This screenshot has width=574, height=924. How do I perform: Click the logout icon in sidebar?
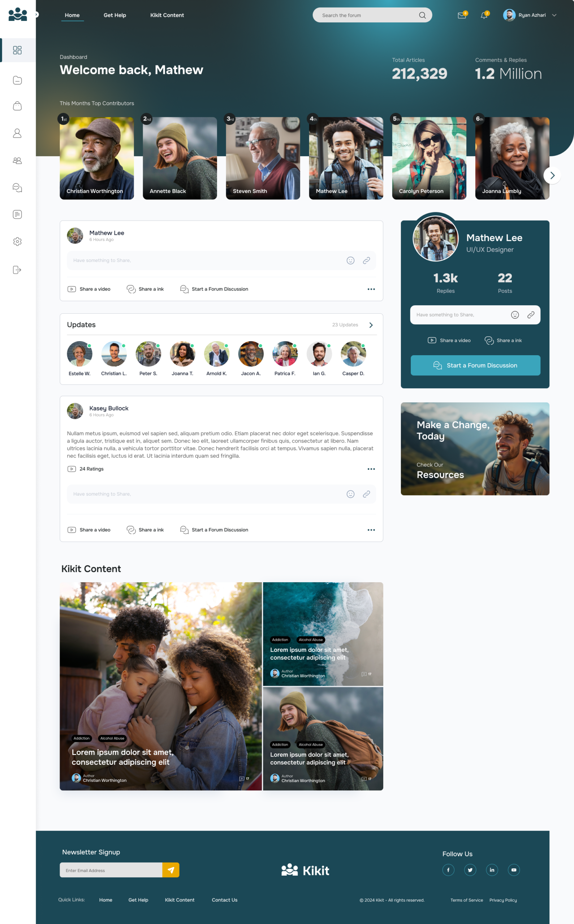click(x=17, y=270)
